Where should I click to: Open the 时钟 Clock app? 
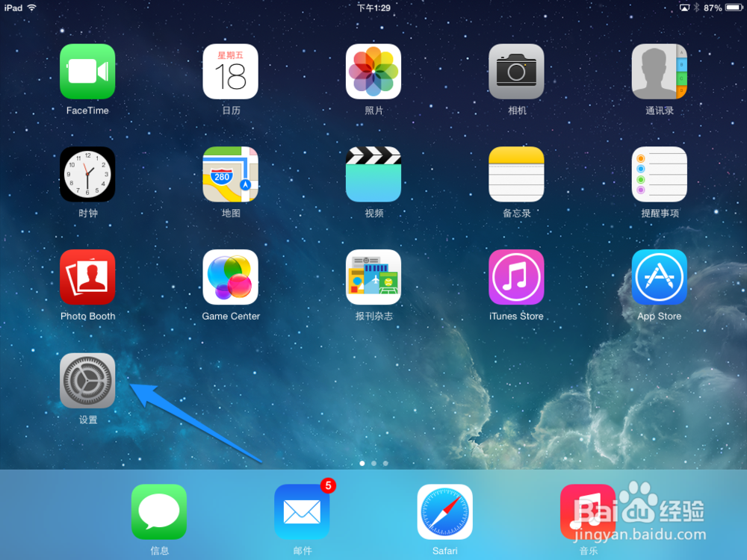pyautogui.click(x=87, y=174)
